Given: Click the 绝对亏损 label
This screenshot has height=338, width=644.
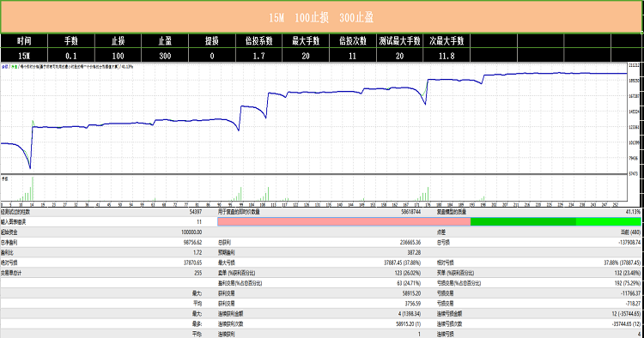Looking at the screenshot, I should tap(9, 263).
